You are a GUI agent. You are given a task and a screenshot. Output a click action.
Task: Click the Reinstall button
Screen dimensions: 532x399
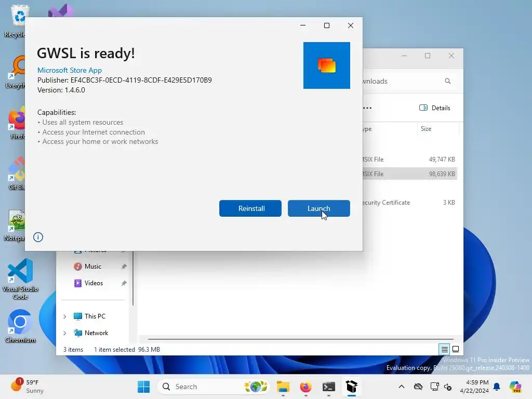coord(250,208)
